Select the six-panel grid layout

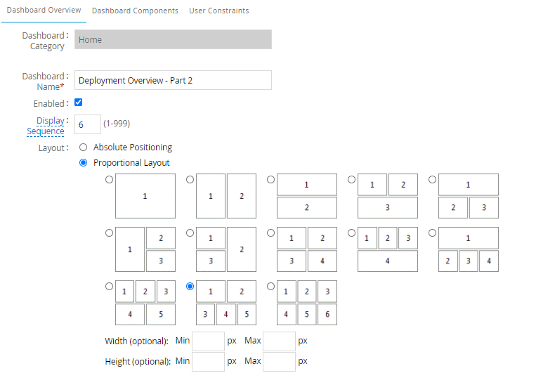click(270, 287)
